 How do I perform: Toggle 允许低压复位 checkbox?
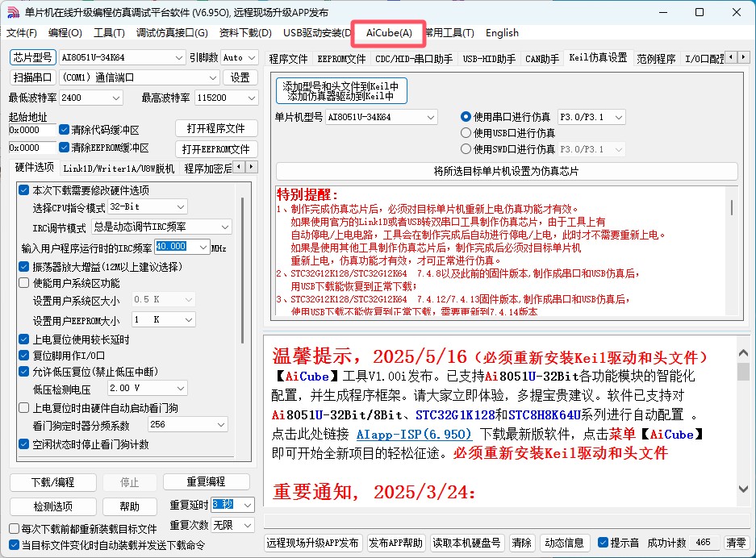23,372
